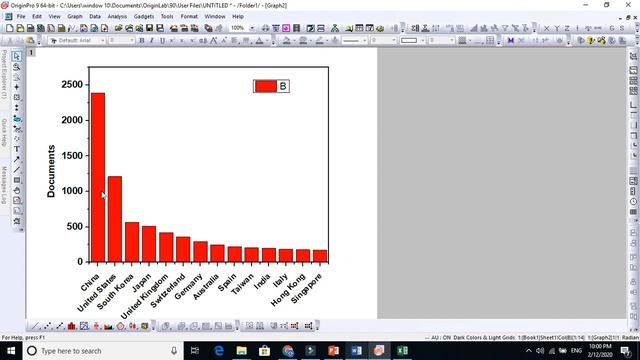This screenshot has width=640, height=360.
Task: Click line color pencil icon
Action: [x=320, y=40]
